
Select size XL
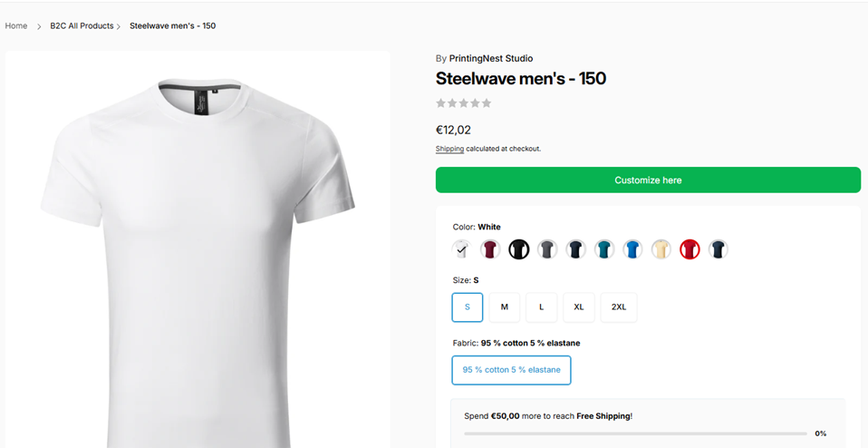pos(579,307)
